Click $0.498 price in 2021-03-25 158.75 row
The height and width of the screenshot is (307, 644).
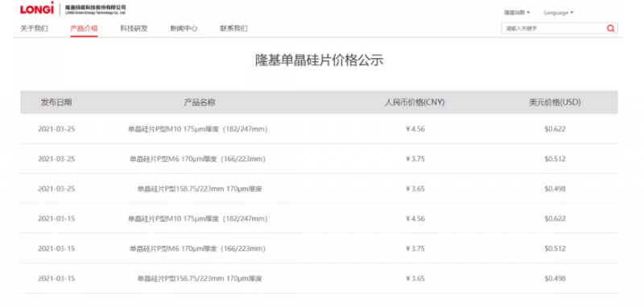pyautogui.click(x=555, y=189)
